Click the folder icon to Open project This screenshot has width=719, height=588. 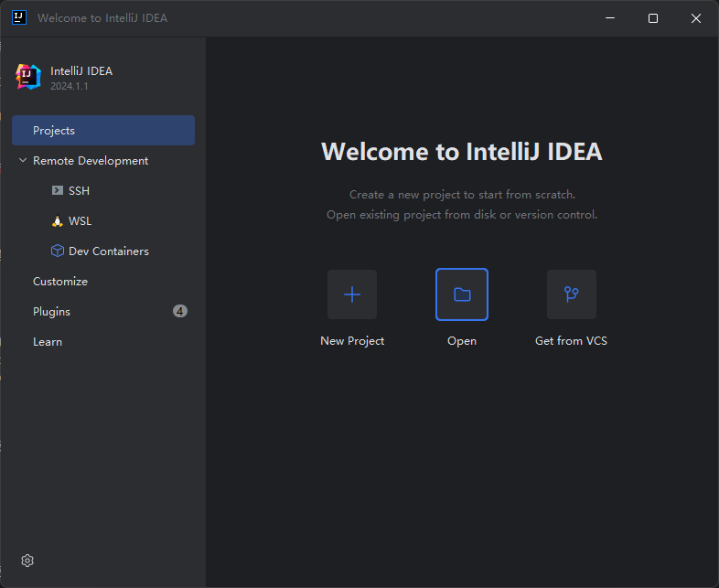pyautogui.click(x=462, y=294)
